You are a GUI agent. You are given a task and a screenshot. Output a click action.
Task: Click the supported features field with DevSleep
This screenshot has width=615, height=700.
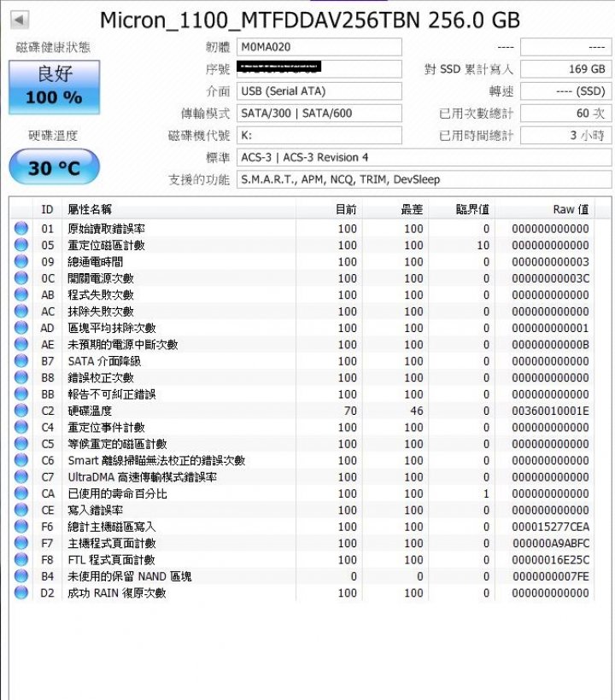tap(424, 179)
